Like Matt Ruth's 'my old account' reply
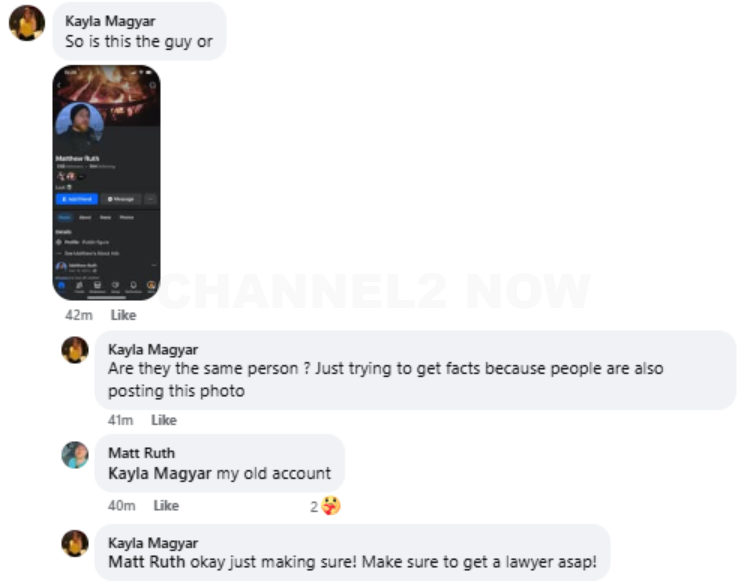 [x=166, y=506]
